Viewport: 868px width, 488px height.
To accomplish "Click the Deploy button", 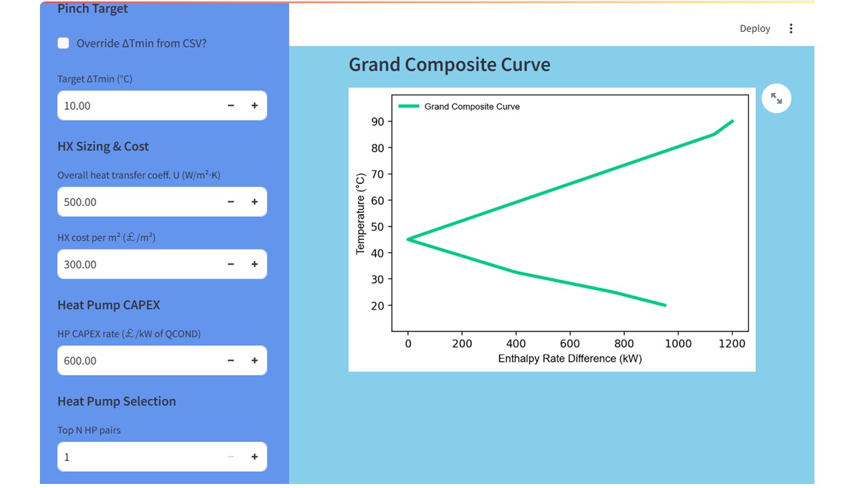I will 755,28.
